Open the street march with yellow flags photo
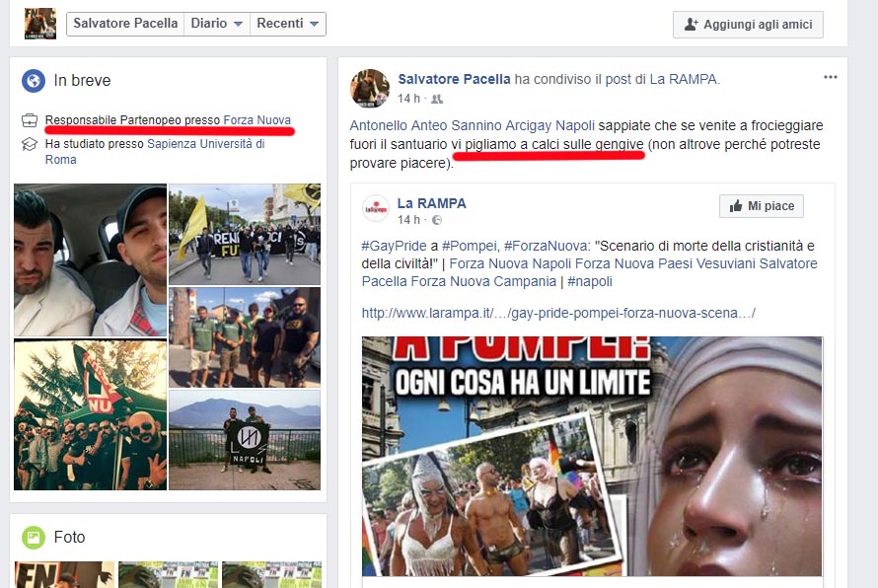 click(x=245, y=234)
